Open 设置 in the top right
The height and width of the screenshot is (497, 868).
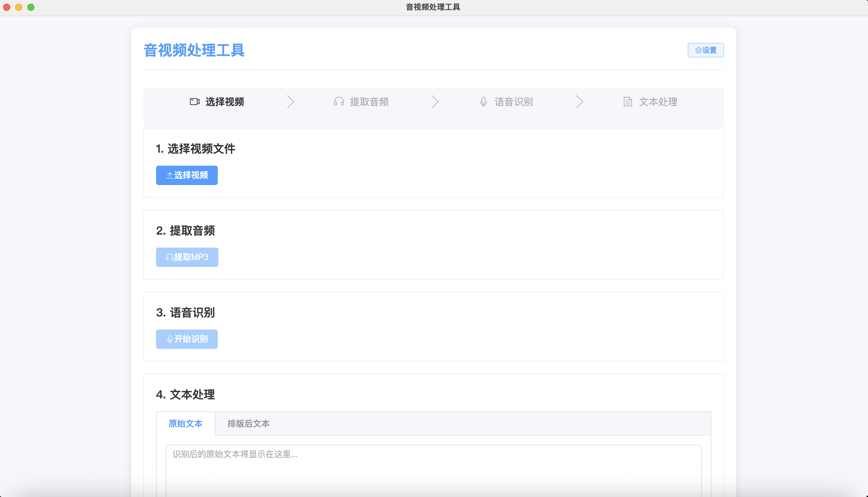pyautogui.click(x=706, y=50)
